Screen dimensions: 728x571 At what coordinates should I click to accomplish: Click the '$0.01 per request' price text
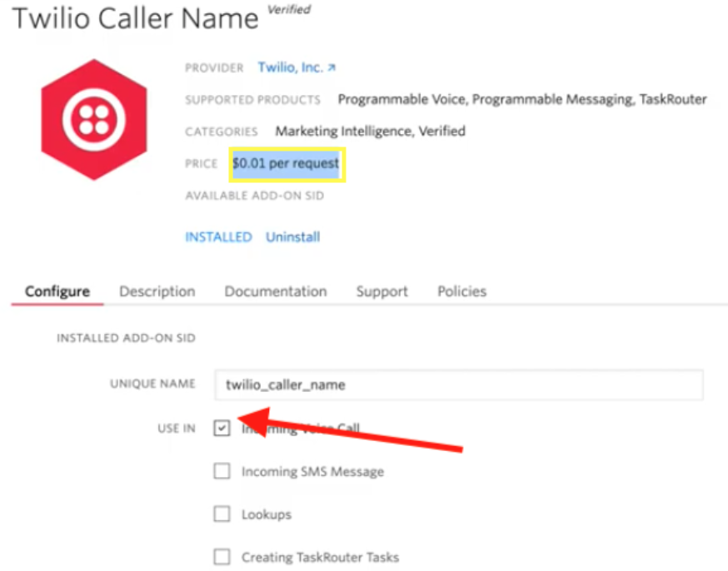point(286,163)
